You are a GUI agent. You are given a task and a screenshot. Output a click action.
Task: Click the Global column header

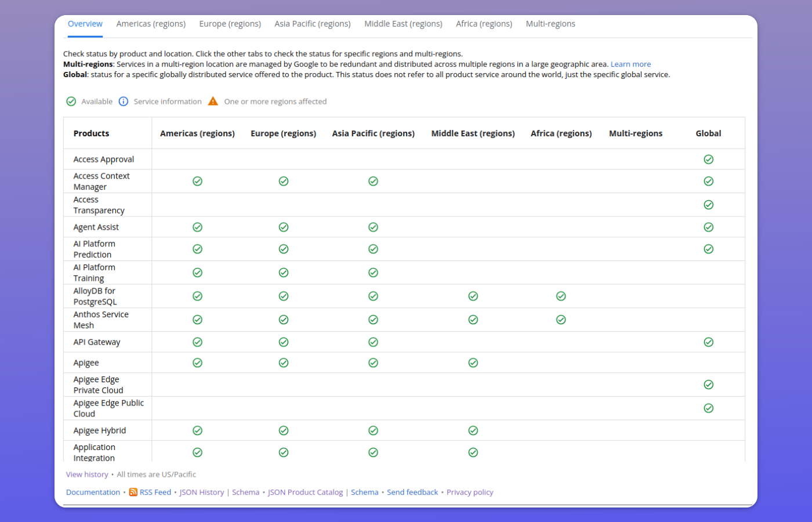pyautogui.click(x=708, y=133)
